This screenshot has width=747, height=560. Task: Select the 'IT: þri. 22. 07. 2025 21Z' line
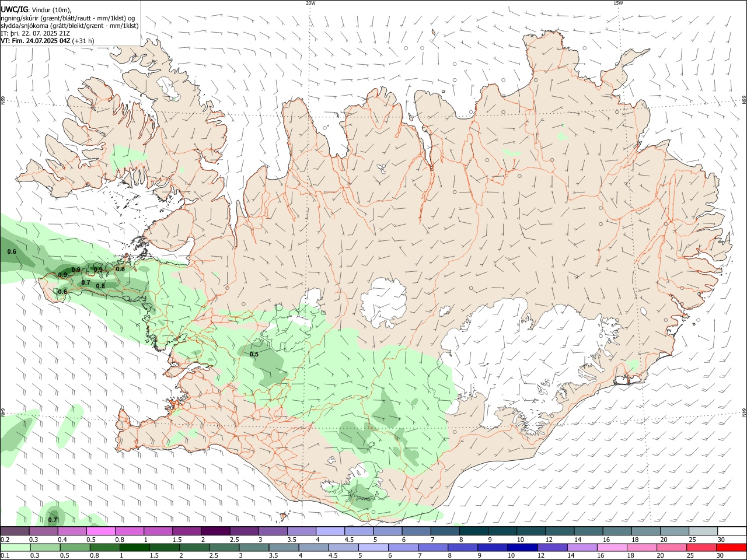35,33
